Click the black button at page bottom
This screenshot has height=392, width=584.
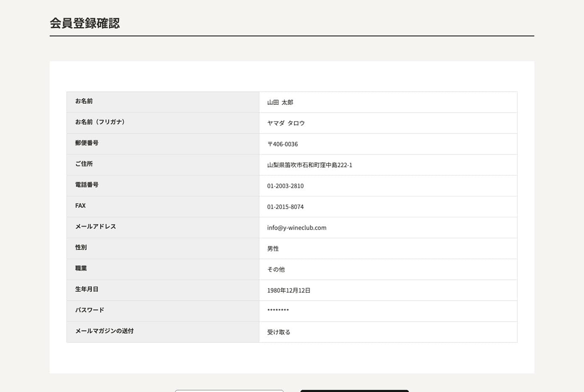click(355, 391)
